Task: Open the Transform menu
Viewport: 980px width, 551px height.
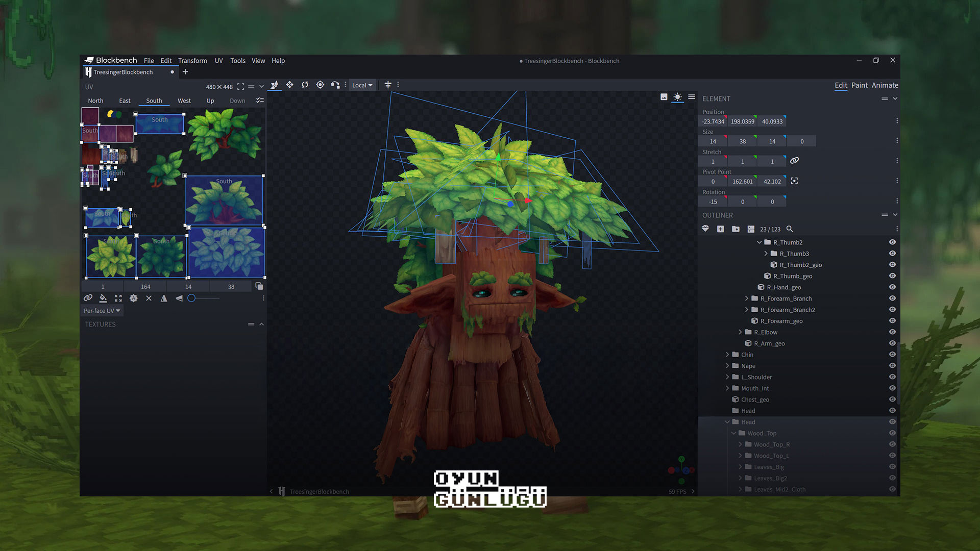Action: (x=192, y=61)
